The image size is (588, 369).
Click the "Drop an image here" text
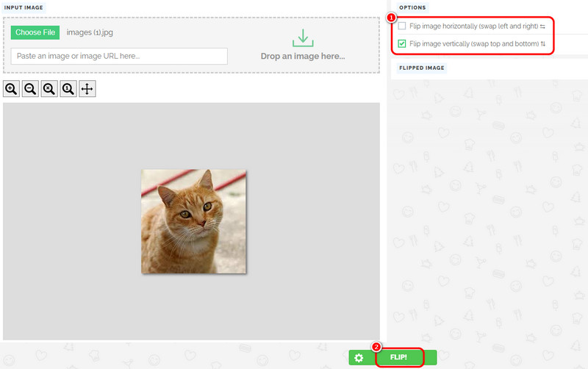click(x=302, y=57)
